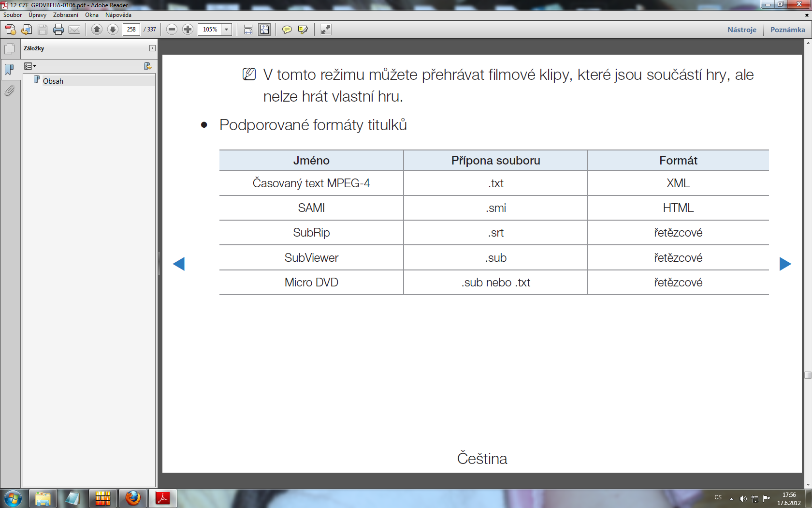This screenshot has height=508, width=812.
Task: Open the Nástroje pane
Action: click(742, 30)
